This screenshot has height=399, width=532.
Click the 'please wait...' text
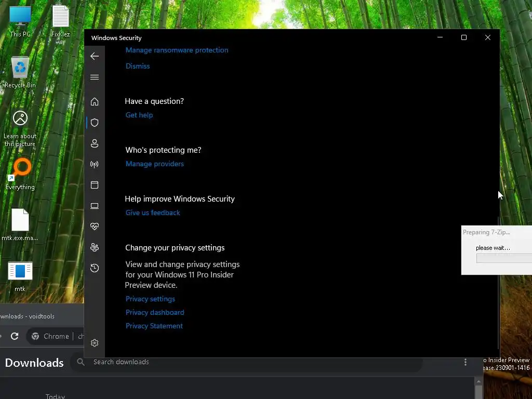[493, 248]
